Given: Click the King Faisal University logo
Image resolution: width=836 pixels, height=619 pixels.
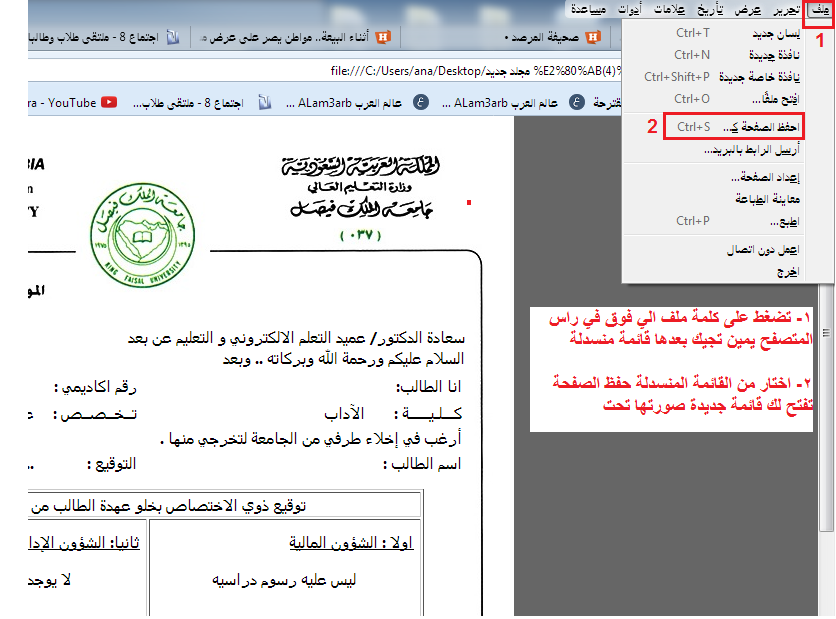Looking at the screenshot, I should point(142,235).
